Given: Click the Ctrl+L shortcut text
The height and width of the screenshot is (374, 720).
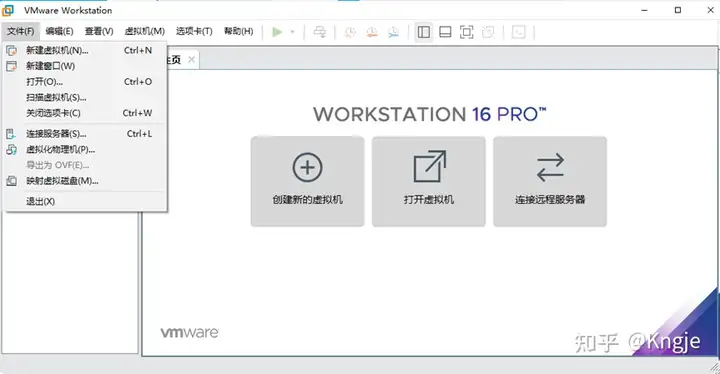Looking at the screenshot, I should pyautogui.click(x=139, y=134).
